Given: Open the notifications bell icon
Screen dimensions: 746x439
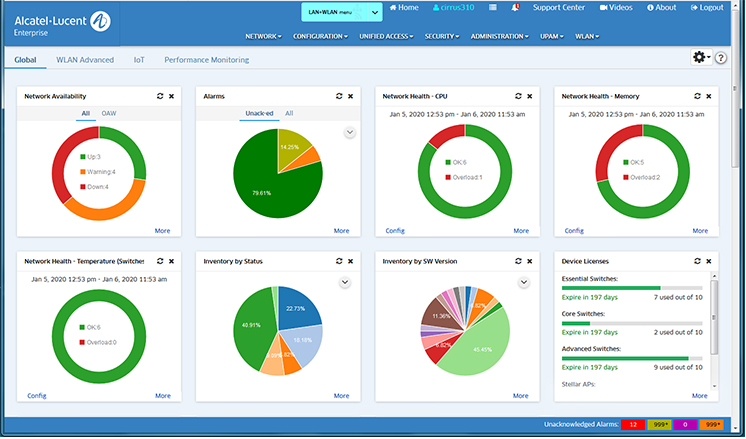Looking at the screenshot, I should (x=515, y=8).
